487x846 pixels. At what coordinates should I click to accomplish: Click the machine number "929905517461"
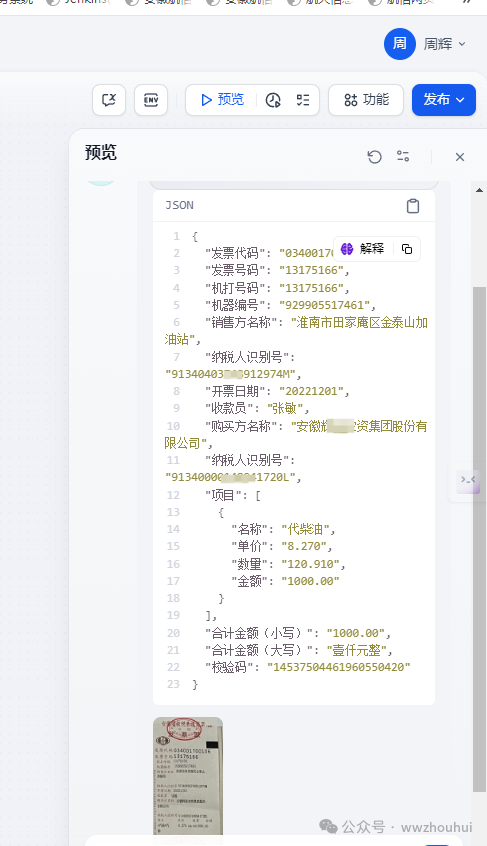325,305
